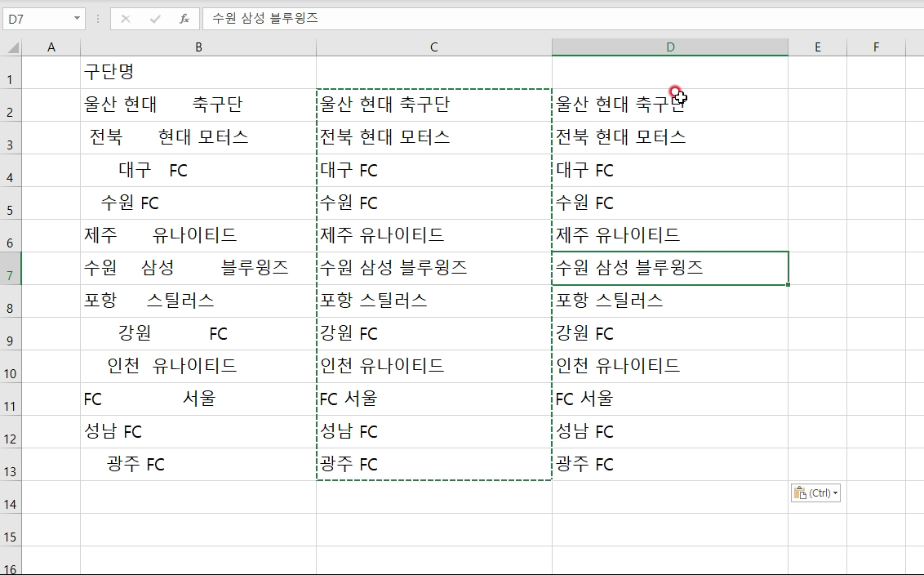Click cell B11 with spaced FC 서울

[x=198, y=399]
